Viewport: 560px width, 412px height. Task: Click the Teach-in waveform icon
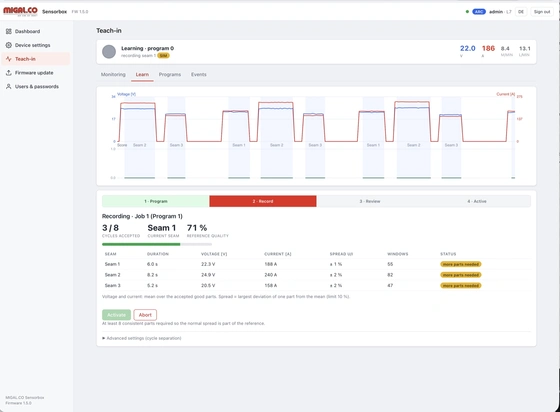coord(9,59)
